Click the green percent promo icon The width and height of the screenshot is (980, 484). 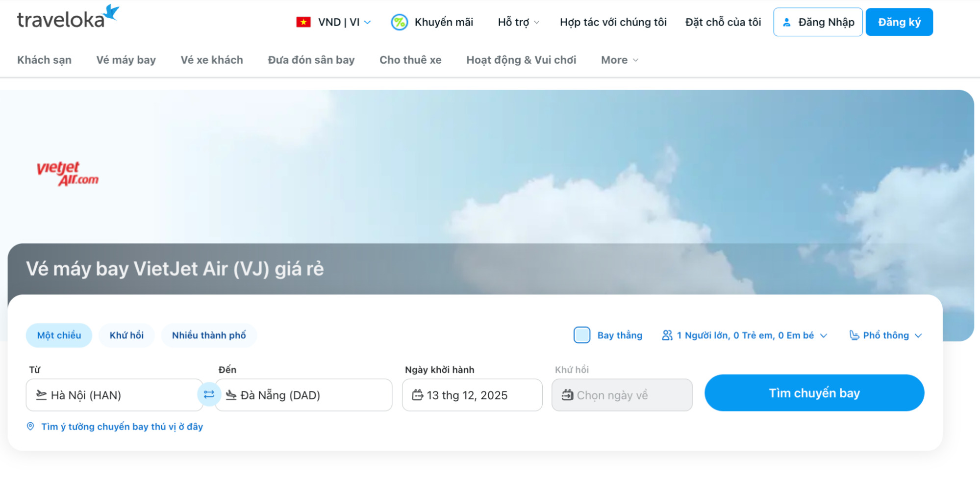(x=399, y=22)
